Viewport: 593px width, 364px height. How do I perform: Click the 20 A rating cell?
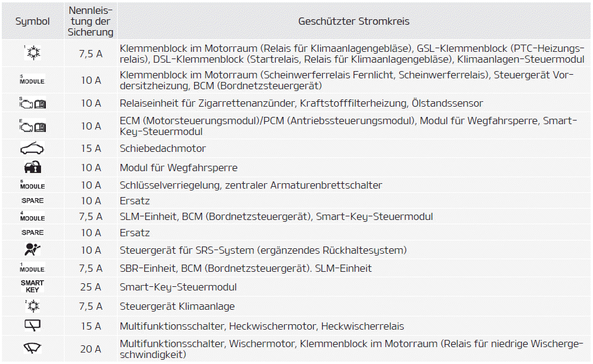click(90, 348)
